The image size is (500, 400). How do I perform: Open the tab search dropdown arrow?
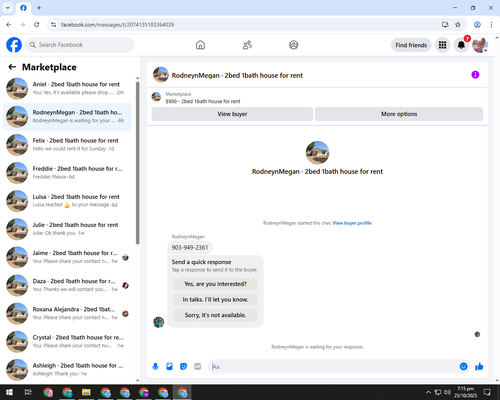(x=8, y=8)
